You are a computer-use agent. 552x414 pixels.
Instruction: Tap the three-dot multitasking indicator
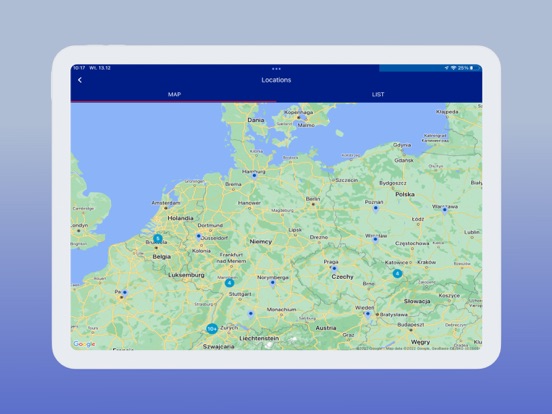276,69
